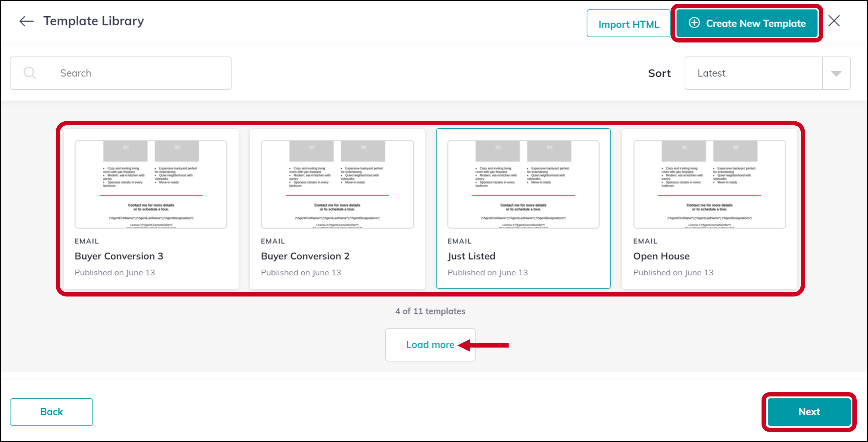Image resolution: width=868 pixels, height=442 pixels.
Task: Click the back arrow beside Template Library
Action: (x=26, y=21)
